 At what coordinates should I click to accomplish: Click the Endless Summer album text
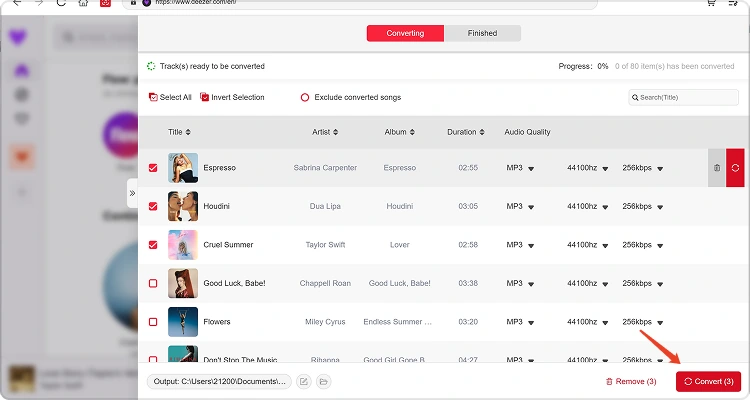(397, 322)
